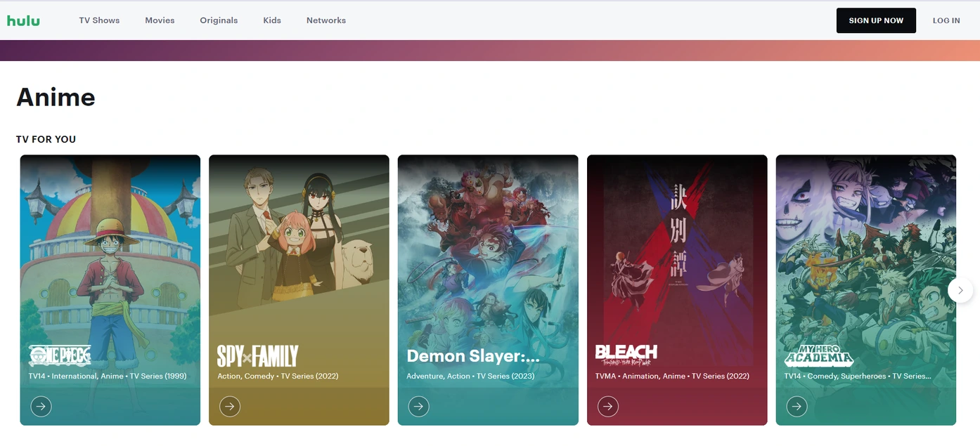
Task: Click the "Demon Slayer:..." title text
Action: tap(473, 356)
